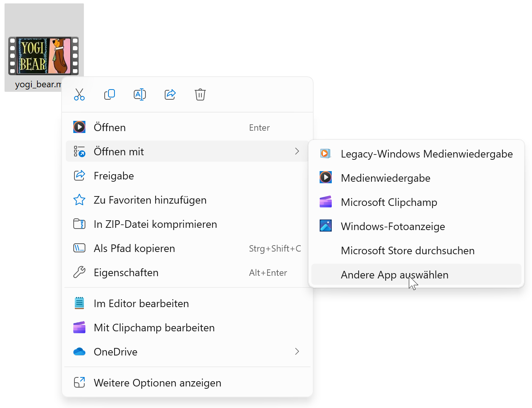Click the Zu Favoriten hinzufügen star icon
The height and width of the screenshot is (408, 532).
point(79,200)
